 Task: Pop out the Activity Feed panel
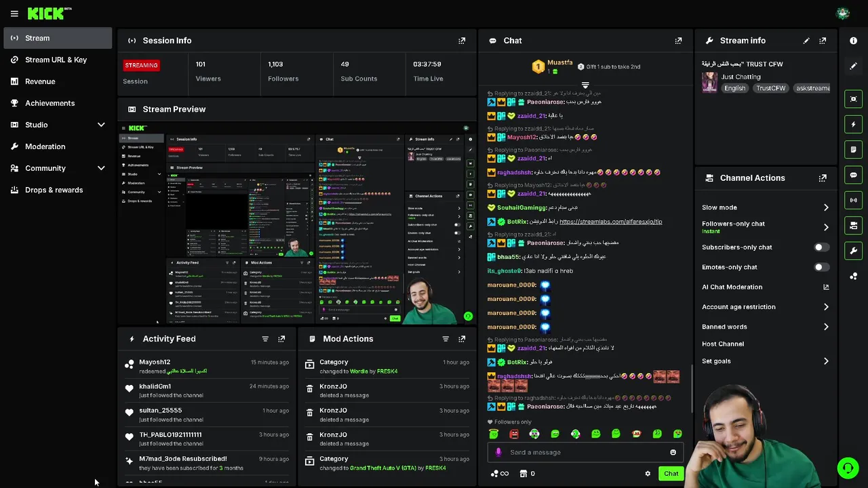point(281,339)
